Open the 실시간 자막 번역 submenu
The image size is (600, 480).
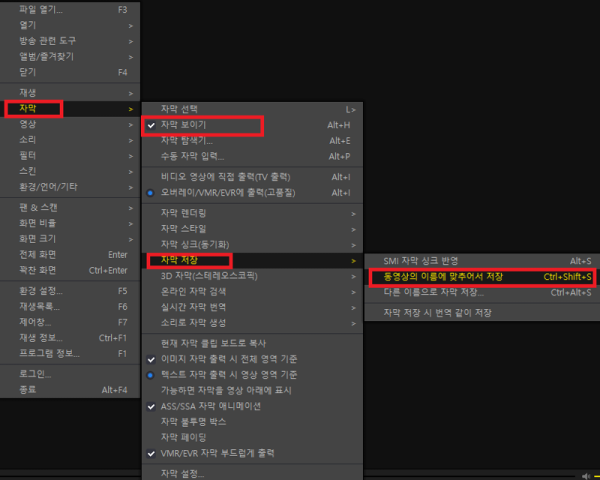252,307
